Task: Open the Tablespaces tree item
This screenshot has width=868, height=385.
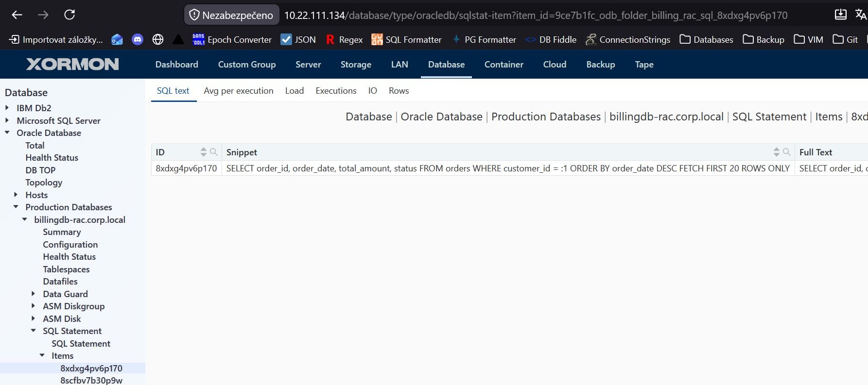Action: (66, 269)
